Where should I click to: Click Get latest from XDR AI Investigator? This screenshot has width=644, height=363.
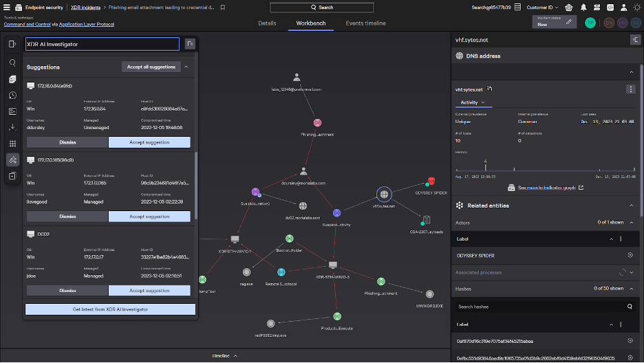(110, 309)
